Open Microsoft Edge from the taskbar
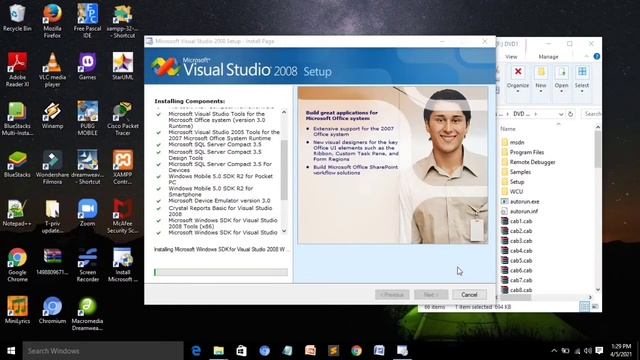This screenshot has width=640, height=360. pyautogui.click(x=196, y=351)
